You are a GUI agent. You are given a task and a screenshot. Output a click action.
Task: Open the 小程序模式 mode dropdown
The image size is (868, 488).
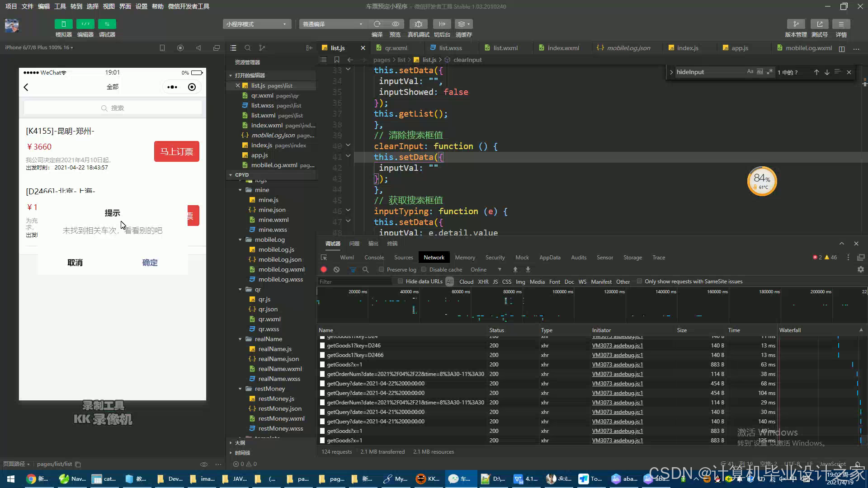click(256, 24)
